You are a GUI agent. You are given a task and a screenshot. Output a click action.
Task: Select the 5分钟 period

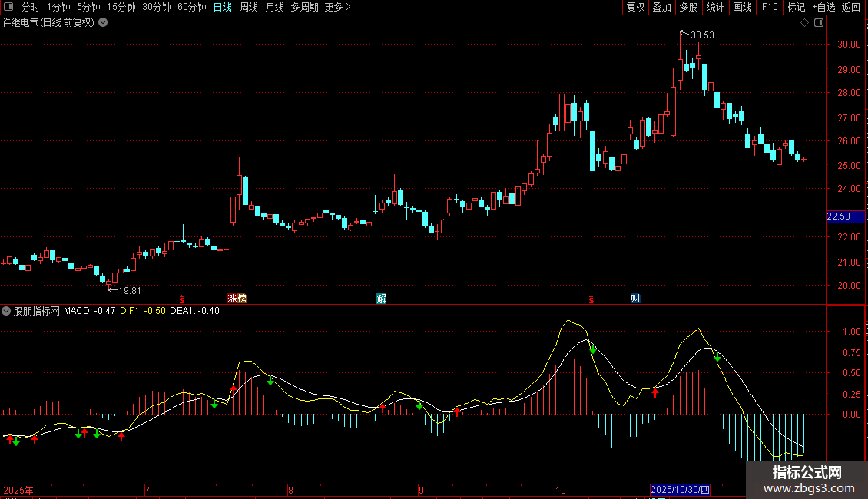pyautogui.click(x=88, y=7)
